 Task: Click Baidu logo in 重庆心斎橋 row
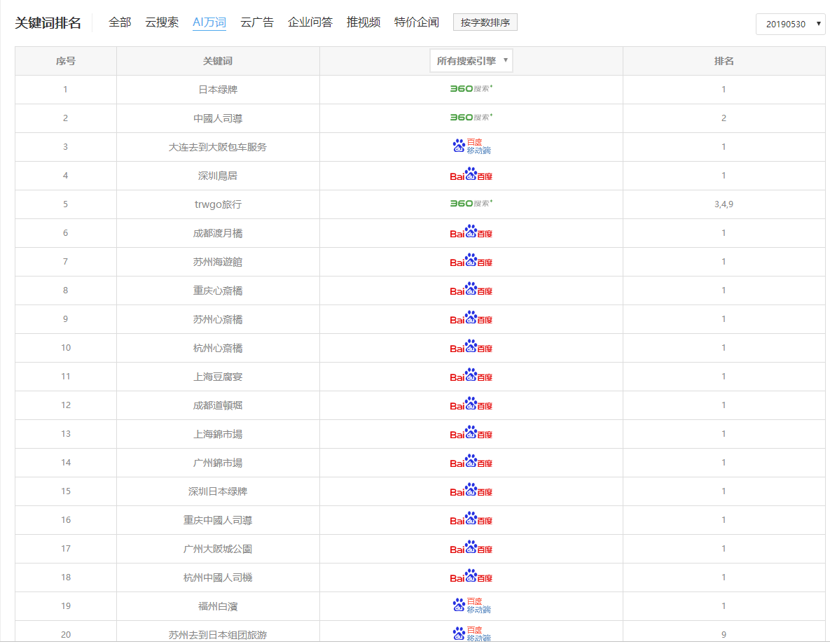[x=471, y=290]
